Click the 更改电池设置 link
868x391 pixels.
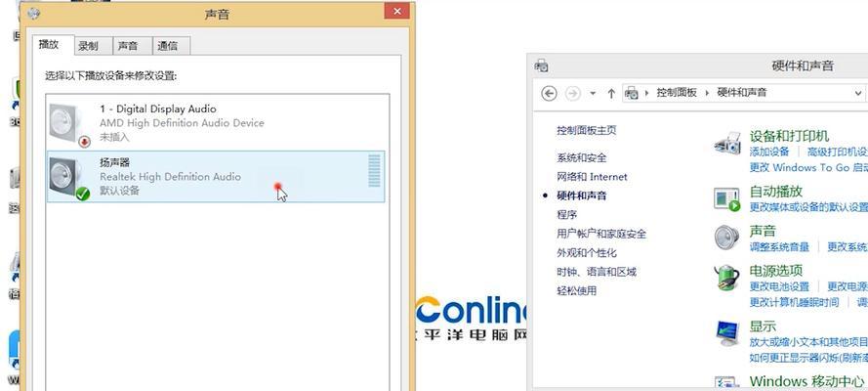tap(779, 286)
